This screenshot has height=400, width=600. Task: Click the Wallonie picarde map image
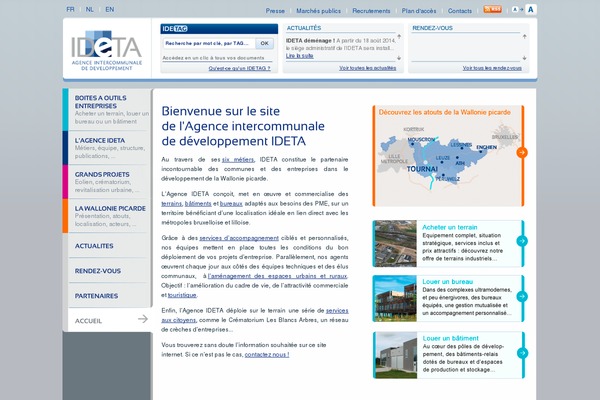448,157
